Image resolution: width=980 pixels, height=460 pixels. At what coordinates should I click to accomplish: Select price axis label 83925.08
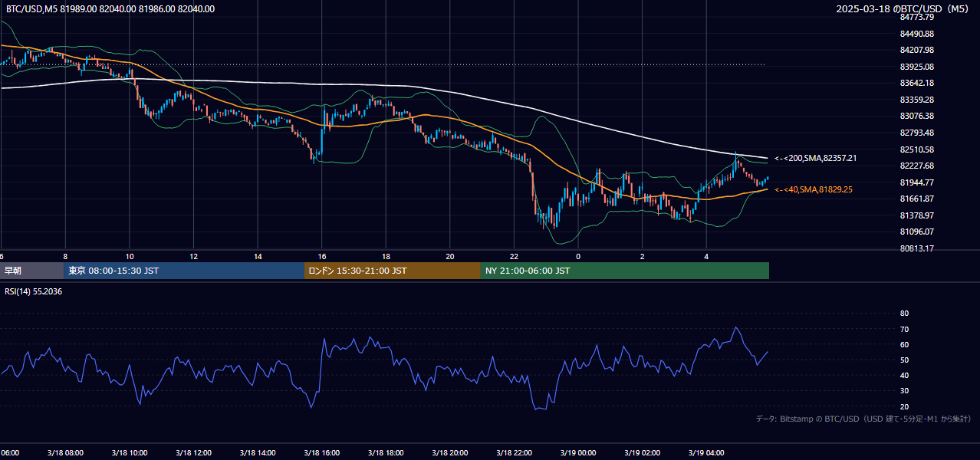coord(916,67)
